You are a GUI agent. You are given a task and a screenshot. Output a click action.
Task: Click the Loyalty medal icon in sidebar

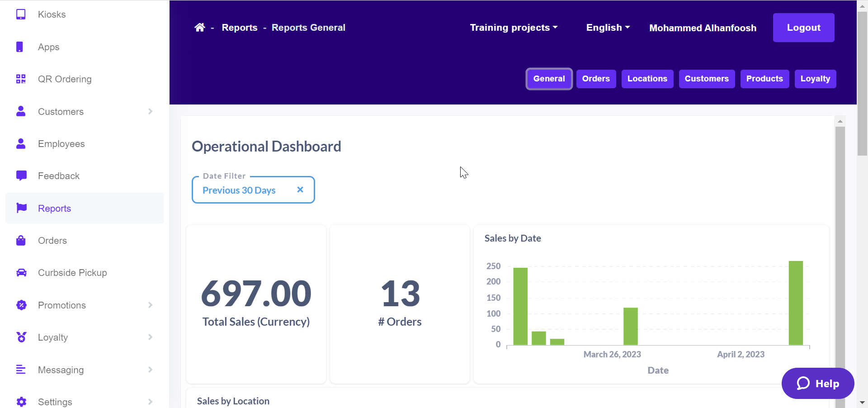click(21, 337)
